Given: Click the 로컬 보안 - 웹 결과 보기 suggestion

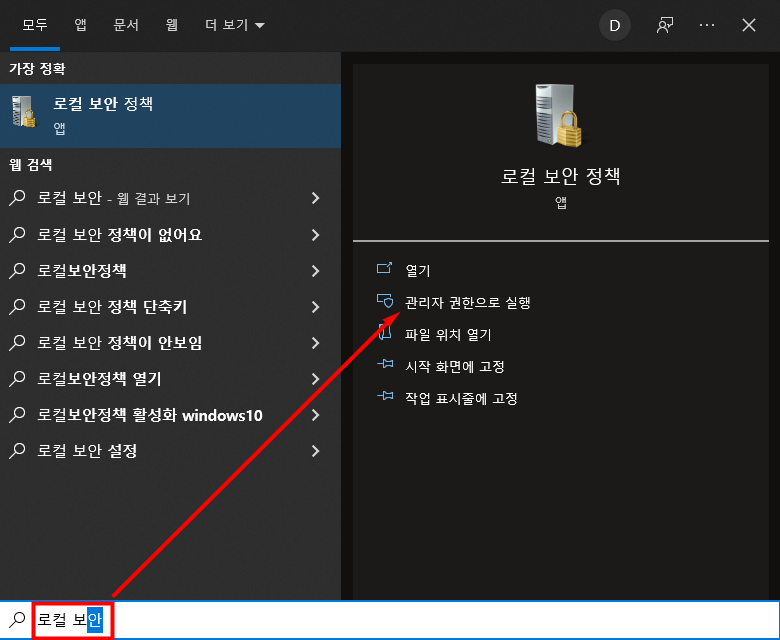Looking at the screenshot, I should point(170,198).
